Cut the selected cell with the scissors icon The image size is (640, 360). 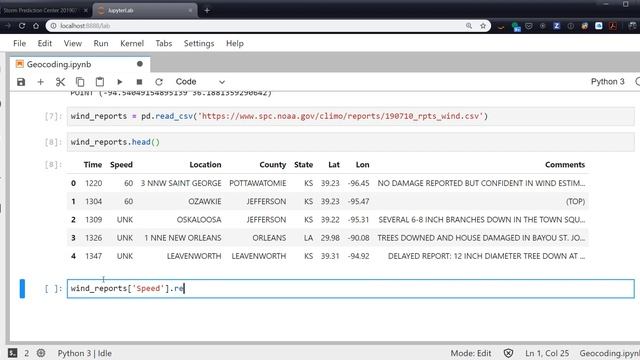click(x=60, y=82)
